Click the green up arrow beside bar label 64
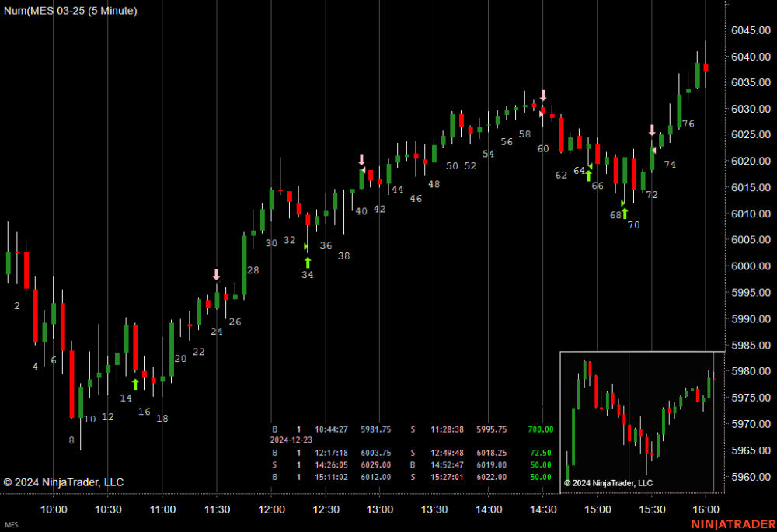 (x=589, y=175)
